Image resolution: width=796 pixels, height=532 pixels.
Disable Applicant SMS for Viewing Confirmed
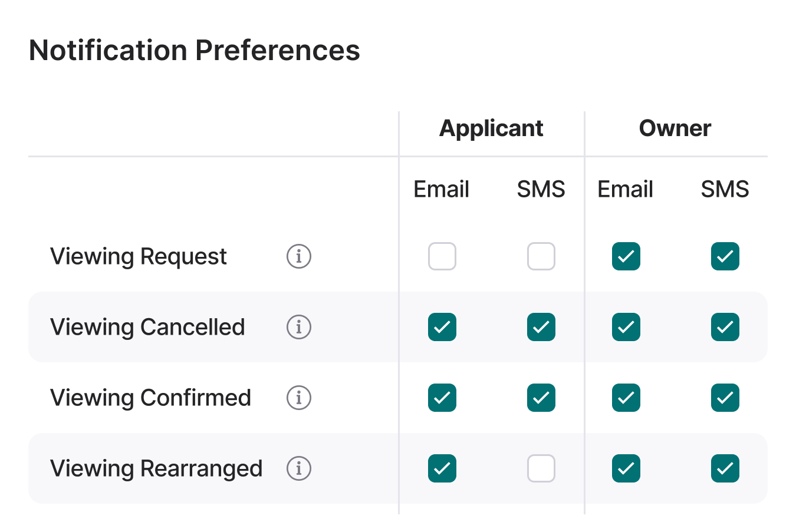point(541,398)
